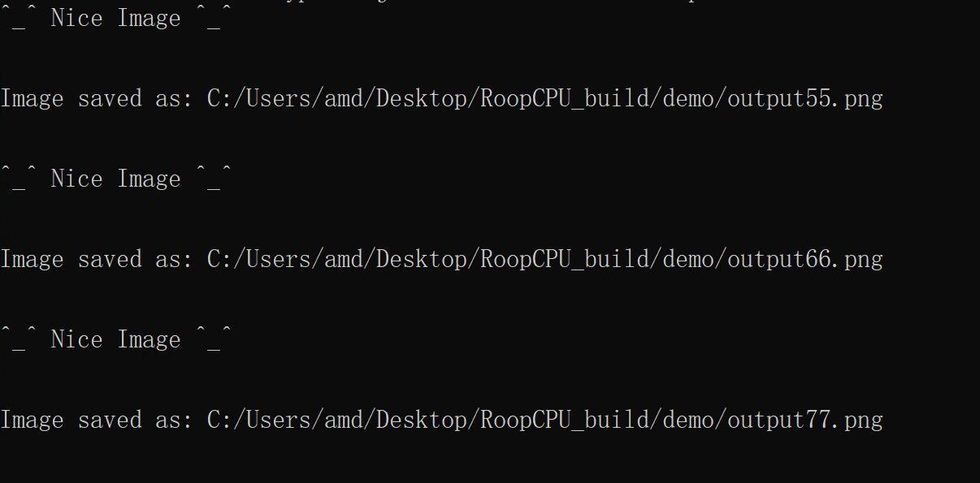Select the middle "Nice Image" message

[x=116, y=179]
